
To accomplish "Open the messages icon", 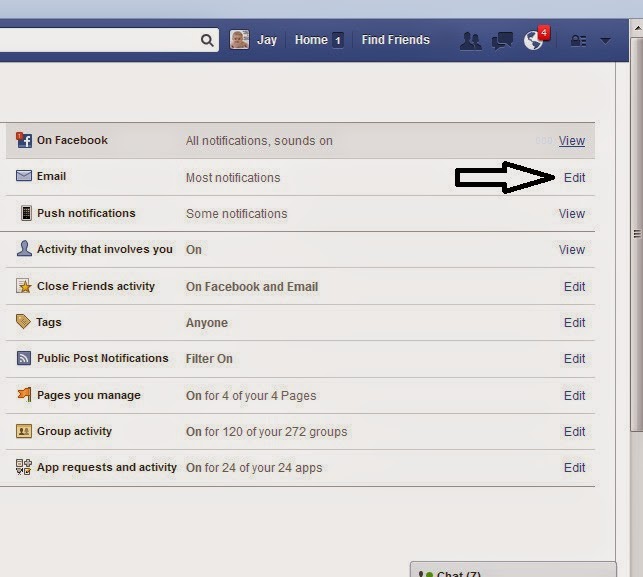I will click(x=502, y=41).
